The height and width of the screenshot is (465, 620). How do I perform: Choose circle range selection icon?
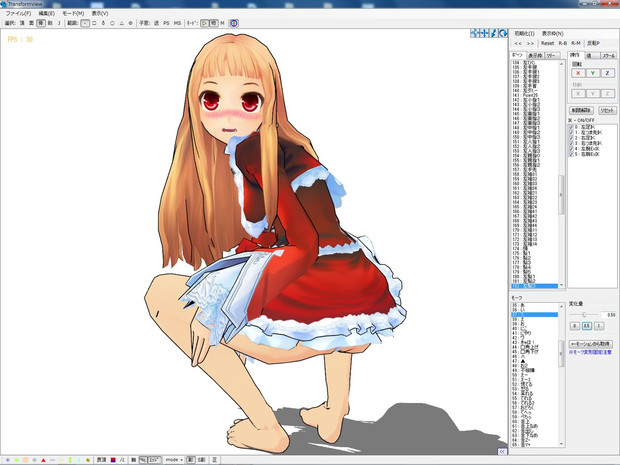coord(112,23)
